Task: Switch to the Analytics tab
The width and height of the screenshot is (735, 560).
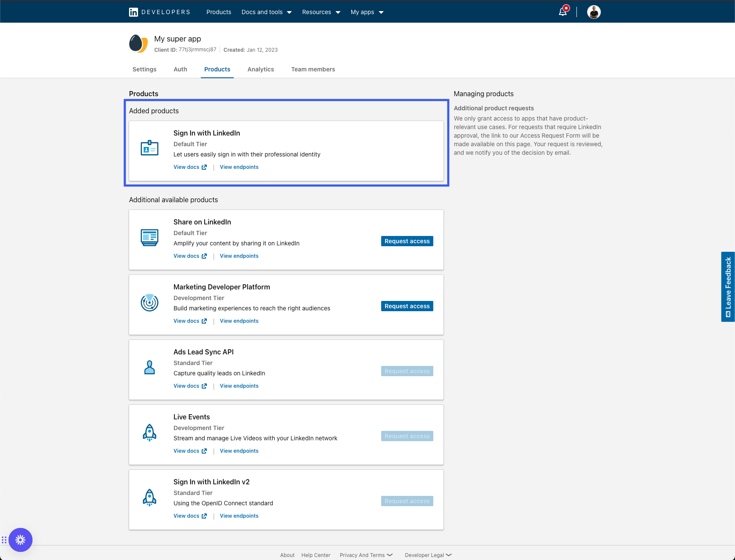Action: [x=261, y=69]
